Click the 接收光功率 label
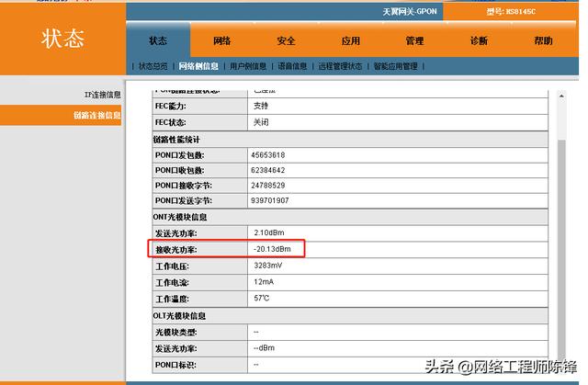The height and width of the screenshot is (385, 588). [175, 250]
